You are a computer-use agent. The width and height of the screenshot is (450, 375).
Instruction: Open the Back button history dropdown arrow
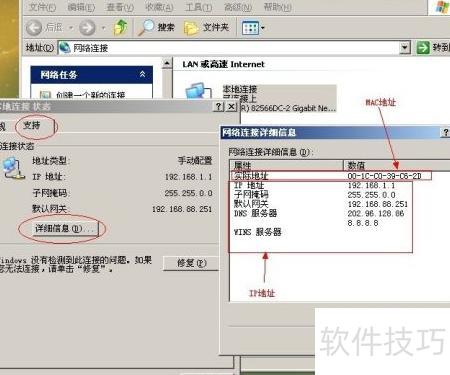[71, 28]
